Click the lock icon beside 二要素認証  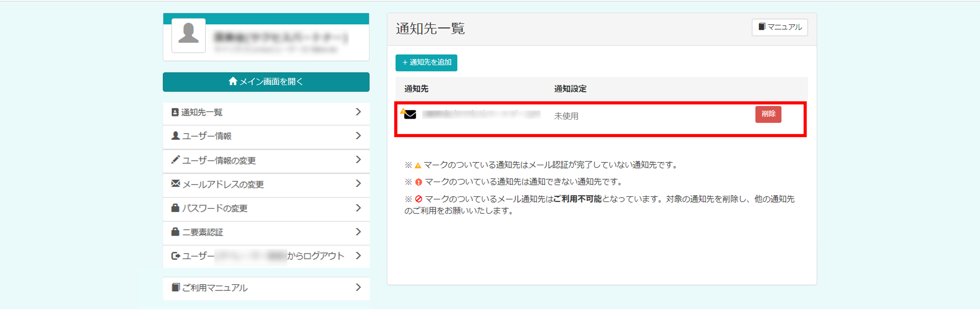coord(175,232)
